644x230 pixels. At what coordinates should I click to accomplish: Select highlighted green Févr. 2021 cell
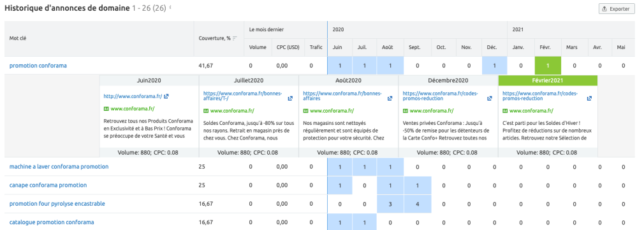click(x=548, y=65)
